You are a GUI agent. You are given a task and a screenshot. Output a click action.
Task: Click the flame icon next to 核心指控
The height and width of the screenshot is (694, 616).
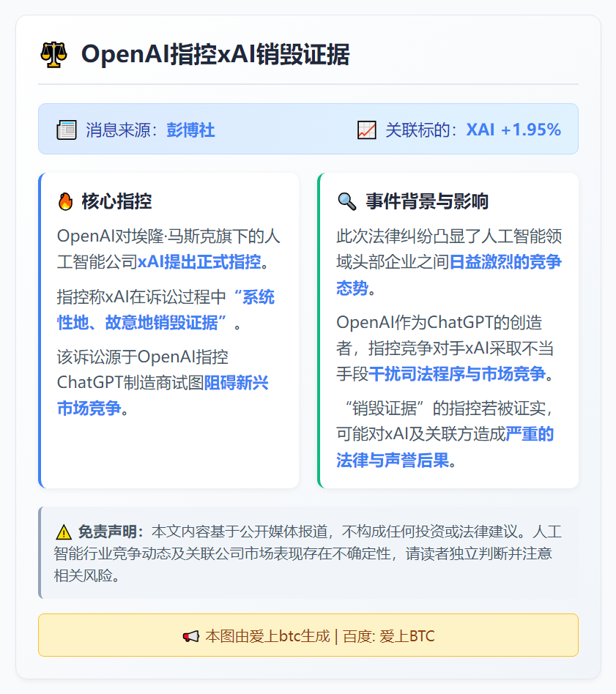pyautogui.click(x=65, y=201)
